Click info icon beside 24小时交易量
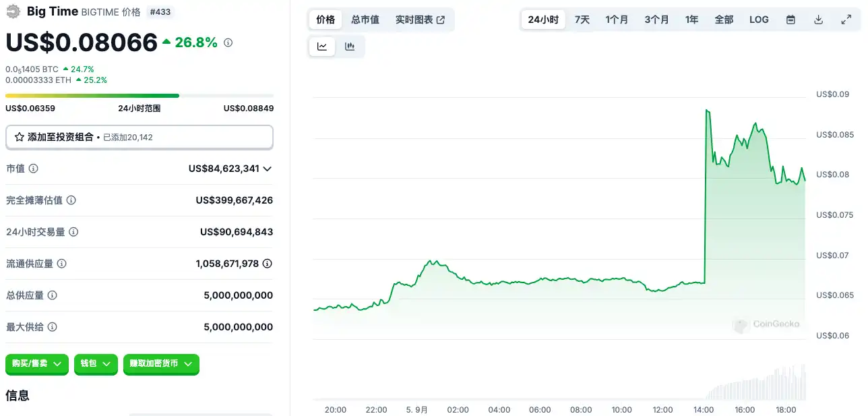 click(x=73, y=232)
